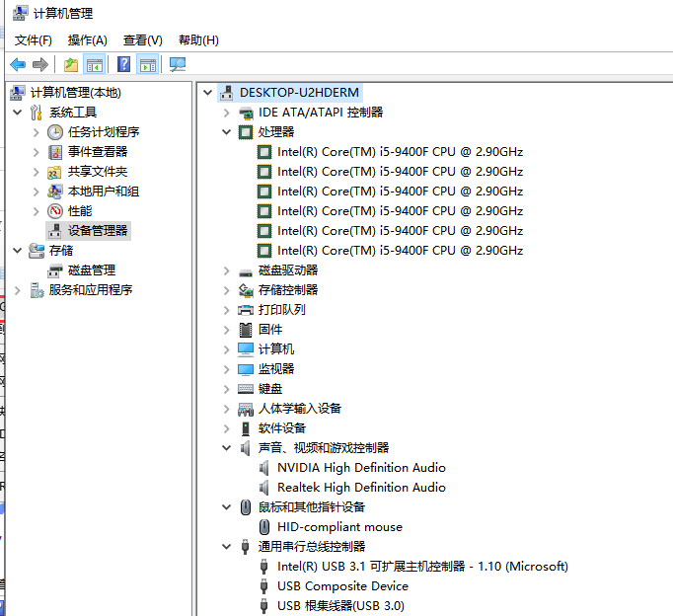This screenshot has height=616, width=673.
Task: Click the Up one level folder icon
Action: click(x=70, y=65)
